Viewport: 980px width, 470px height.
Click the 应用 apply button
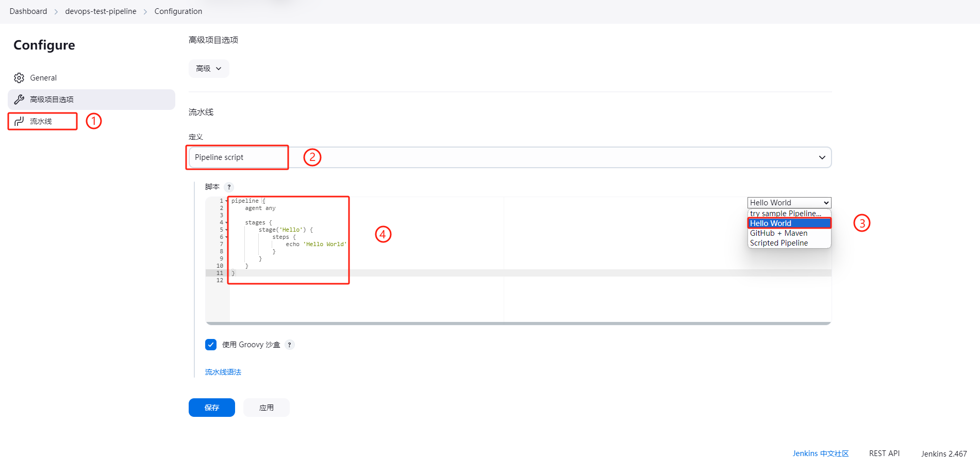point(267,408)
